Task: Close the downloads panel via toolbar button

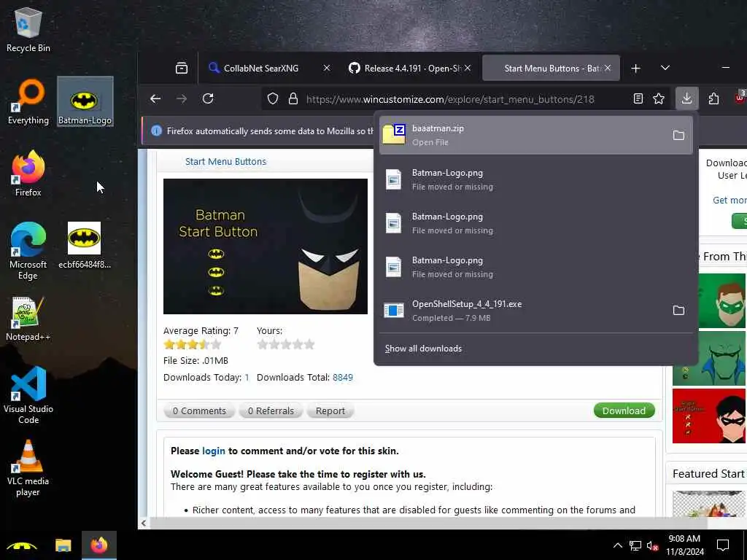Action: coord(686,98)
